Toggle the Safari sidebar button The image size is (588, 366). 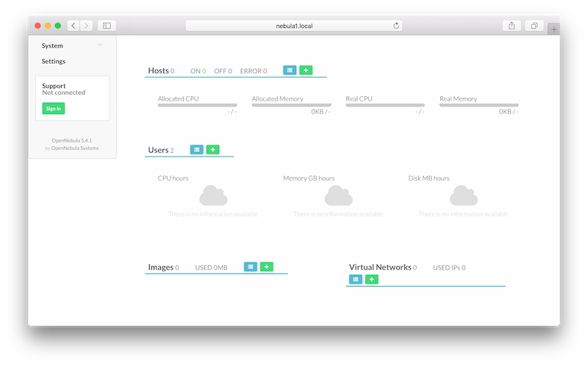point(107,26)
